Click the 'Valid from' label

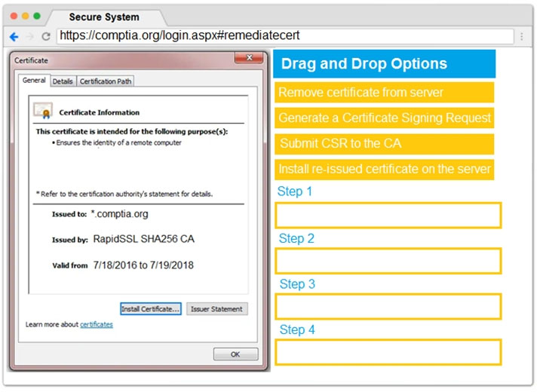click(70, 265)
